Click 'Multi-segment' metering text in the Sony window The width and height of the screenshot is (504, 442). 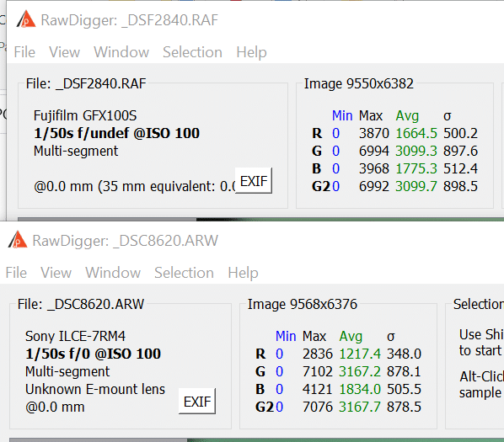pos(67,372)
